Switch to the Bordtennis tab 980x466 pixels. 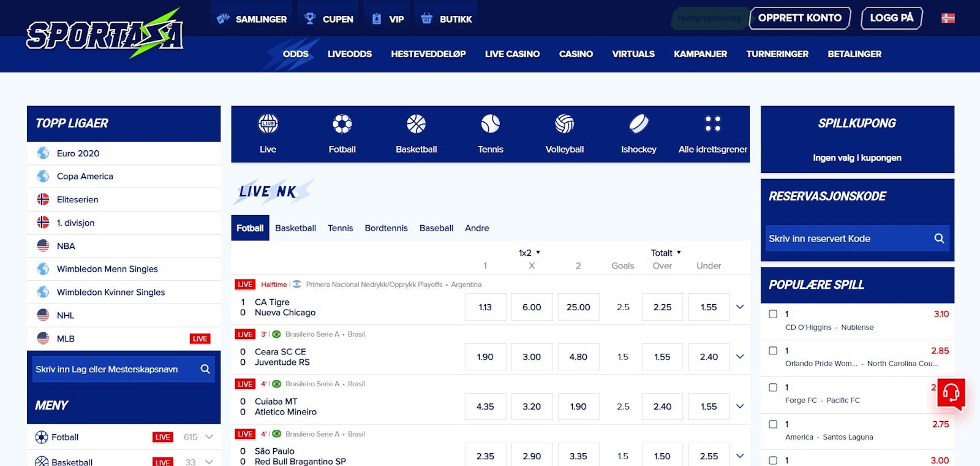386,228
